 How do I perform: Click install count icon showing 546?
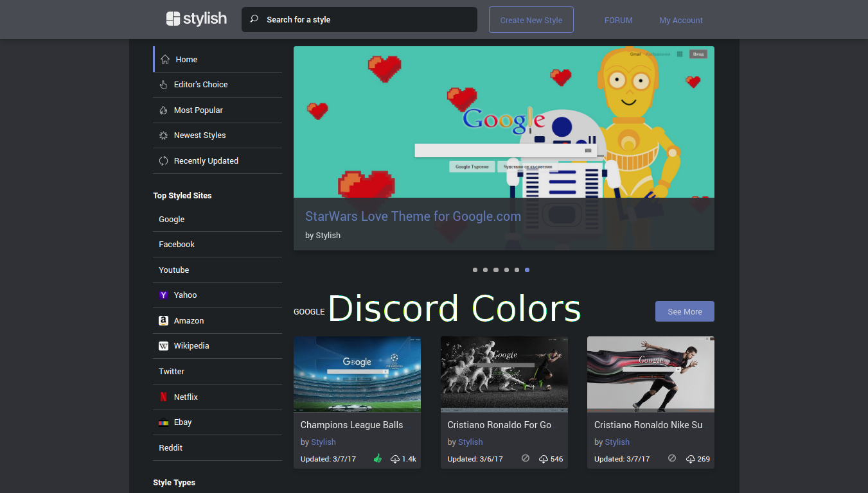point(544,459)
